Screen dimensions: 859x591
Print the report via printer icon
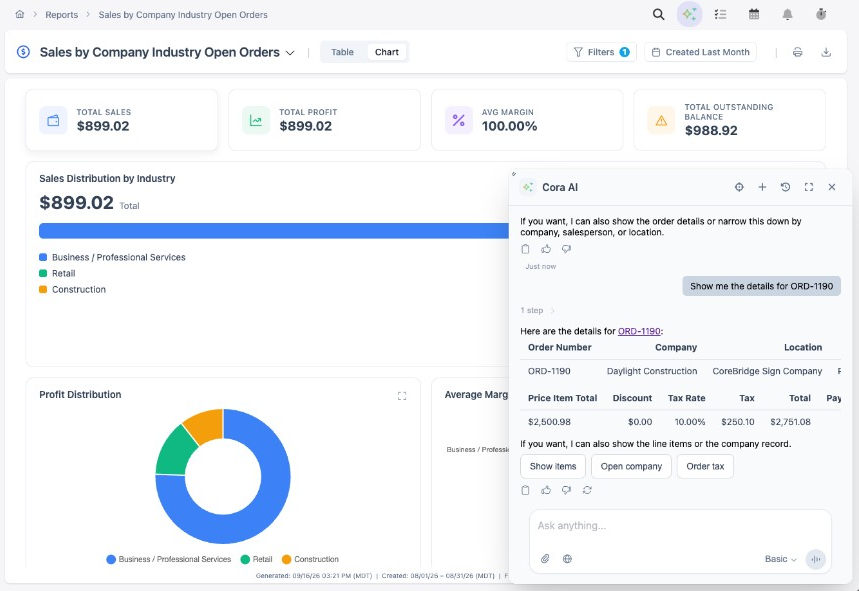click(798, 52)
